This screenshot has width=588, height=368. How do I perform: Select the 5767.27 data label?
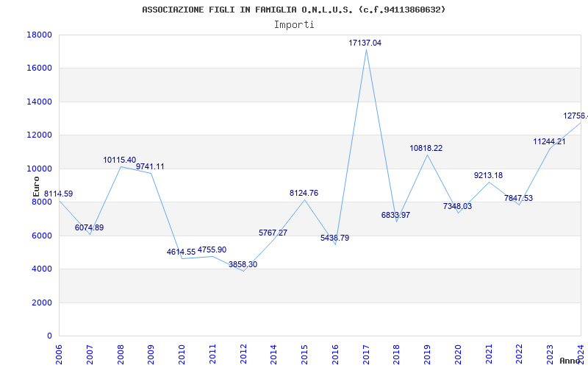(x=273, y=233)
